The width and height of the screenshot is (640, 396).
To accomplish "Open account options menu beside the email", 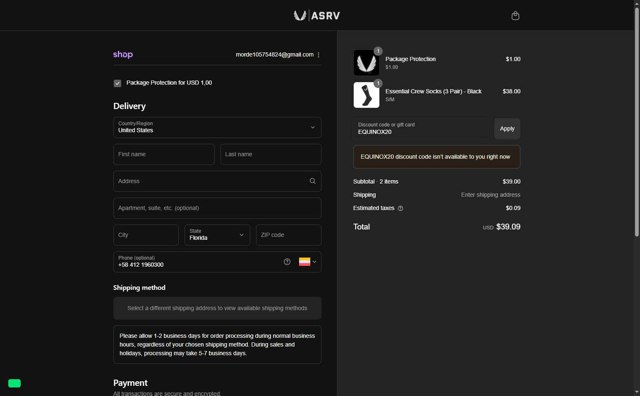I will pos(318,54).
